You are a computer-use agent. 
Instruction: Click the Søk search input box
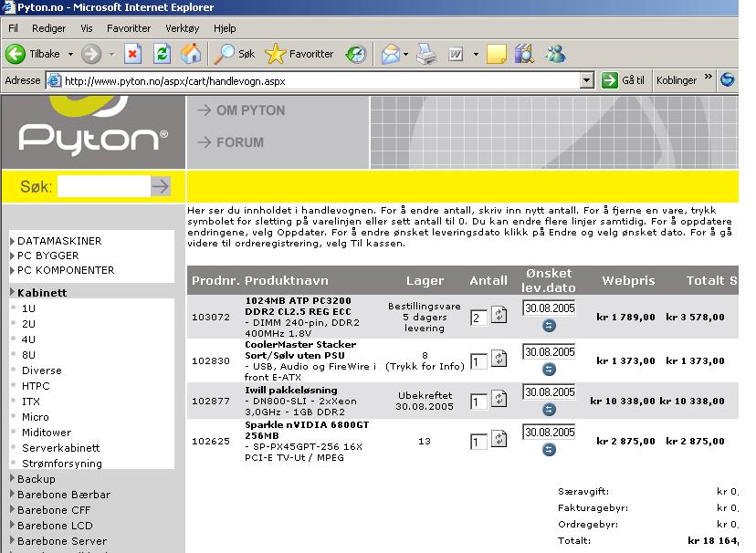(x=104, y=186)
